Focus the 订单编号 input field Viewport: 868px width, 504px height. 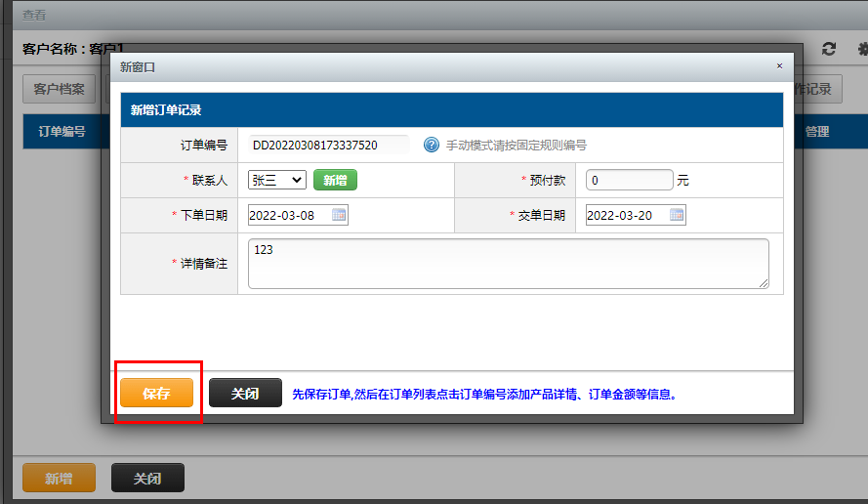[x=329, y=146]
